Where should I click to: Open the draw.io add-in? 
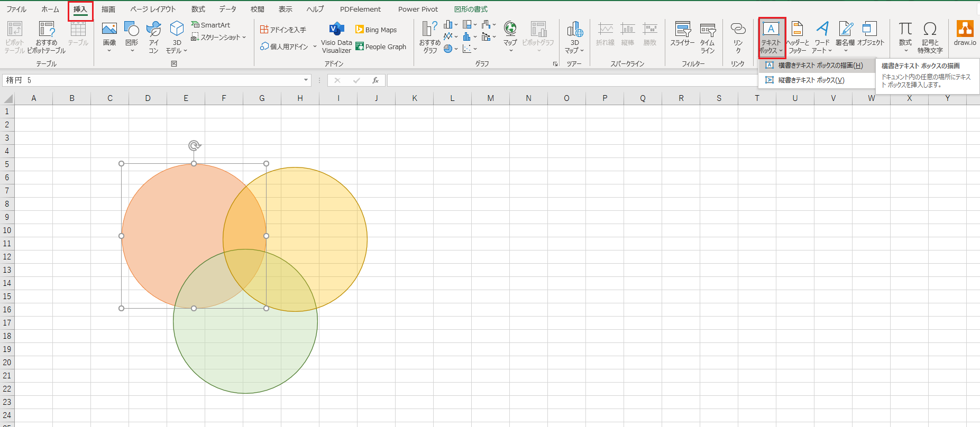[x=965, y=34]
